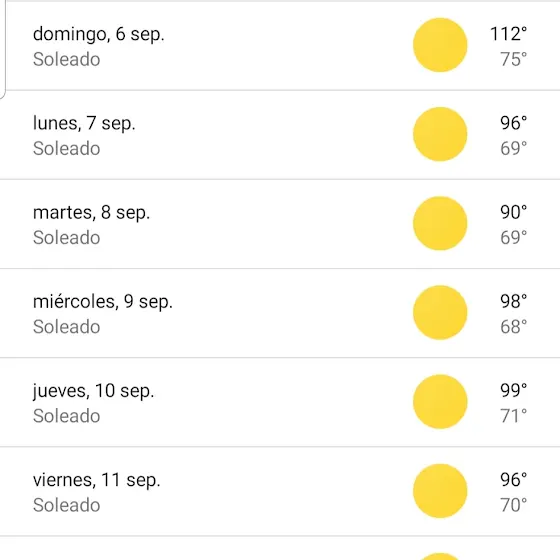Tap the 75° low temperature for domingo
This screenshot has height=560, width=560.
pos(514,59)
